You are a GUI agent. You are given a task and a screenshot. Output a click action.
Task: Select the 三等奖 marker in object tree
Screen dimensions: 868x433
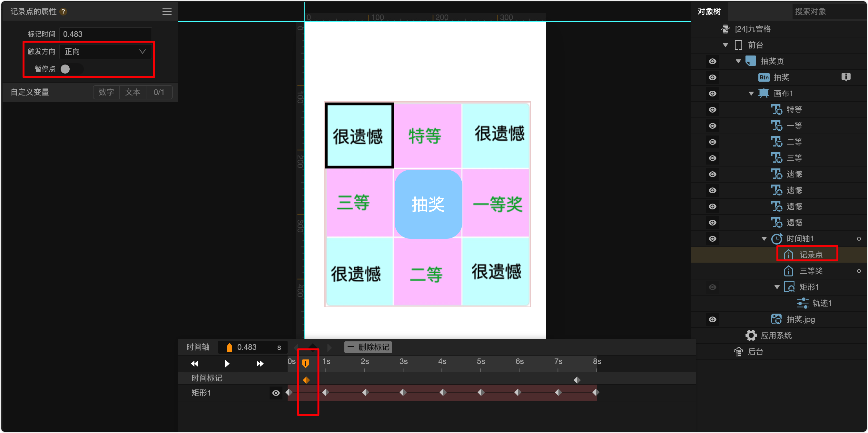click(810, 271)
